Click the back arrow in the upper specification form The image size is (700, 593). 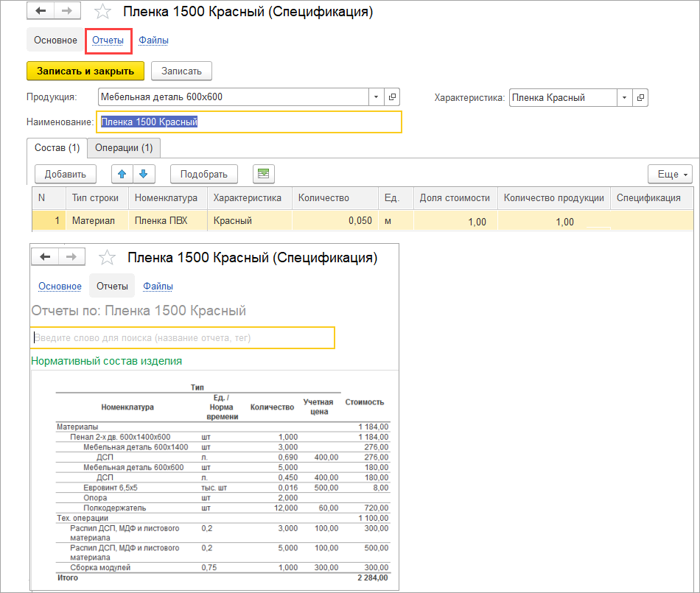coord(41,12)
